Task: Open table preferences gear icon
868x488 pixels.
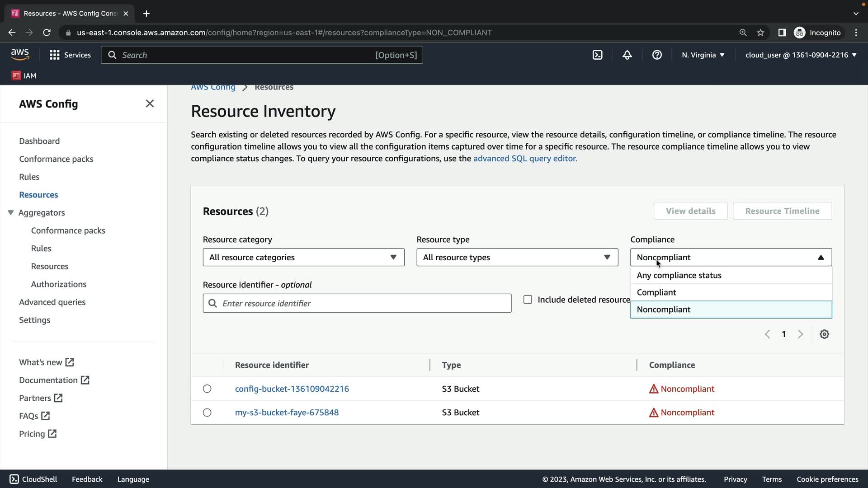Action: 824,334
